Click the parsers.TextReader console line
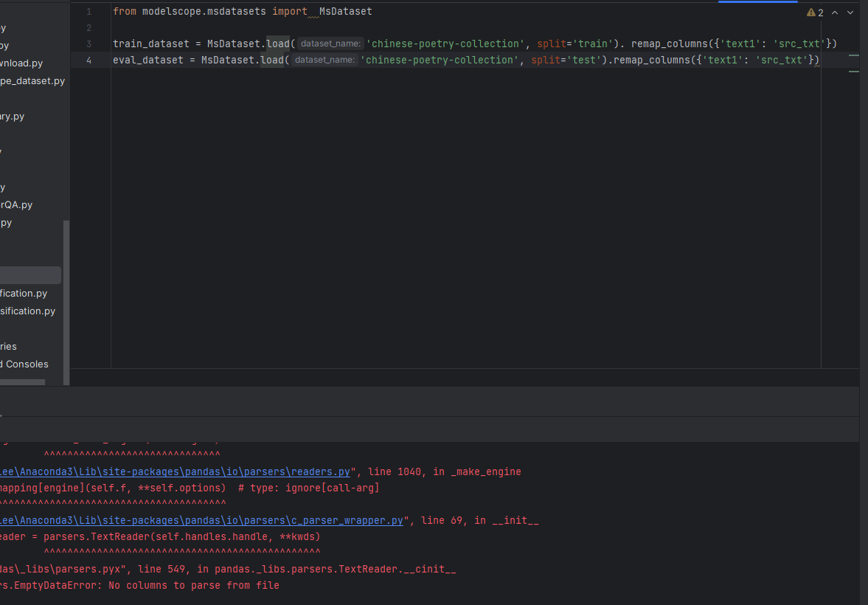Screen dimensions: 868x605 pyautogui.click(x=160, y=536)
